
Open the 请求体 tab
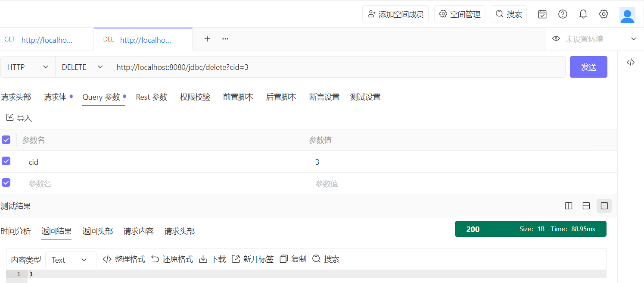(55, 97)
